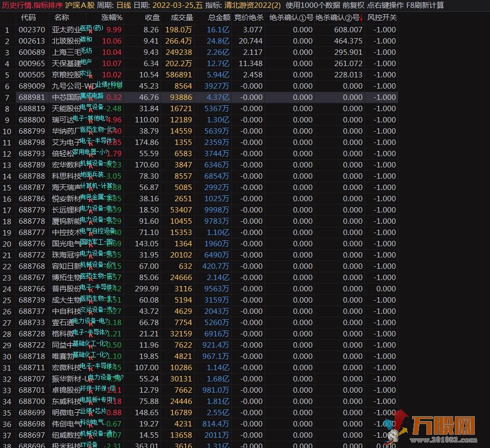Select stock code 688819
Image resolution: width=490 pixels, height=448 pixels.
coord(32,108)
